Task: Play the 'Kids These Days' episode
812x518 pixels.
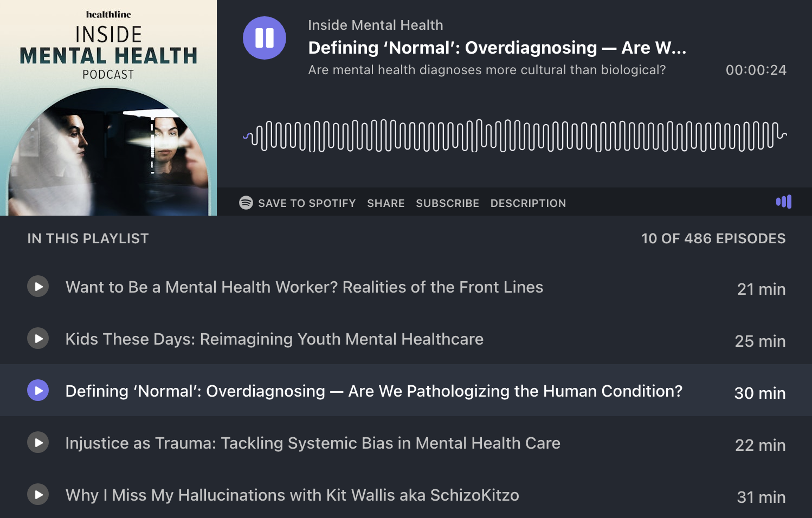Action: click(x=38, y=339)
